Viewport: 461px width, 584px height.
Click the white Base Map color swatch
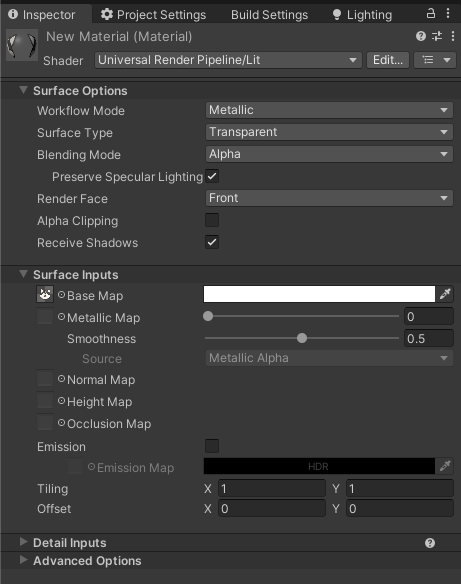pos(319,294)
